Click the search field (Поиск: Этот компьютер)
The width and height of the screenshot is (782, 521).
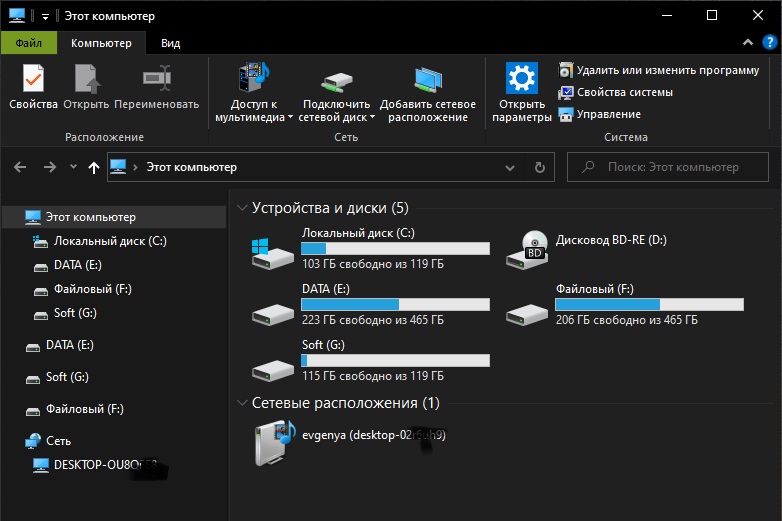pyautogui.click(x=672, y=167)
